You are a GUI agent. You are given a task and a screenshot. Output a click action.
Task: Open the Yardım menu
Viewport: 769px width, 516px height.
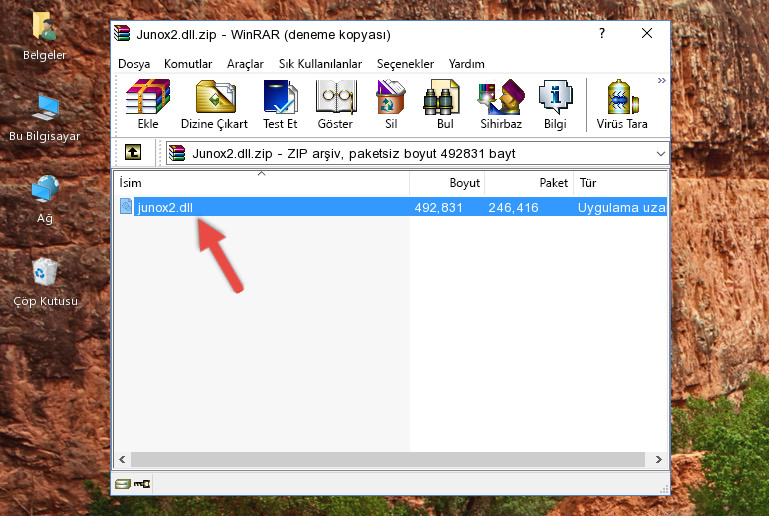[x=466, y=64]
